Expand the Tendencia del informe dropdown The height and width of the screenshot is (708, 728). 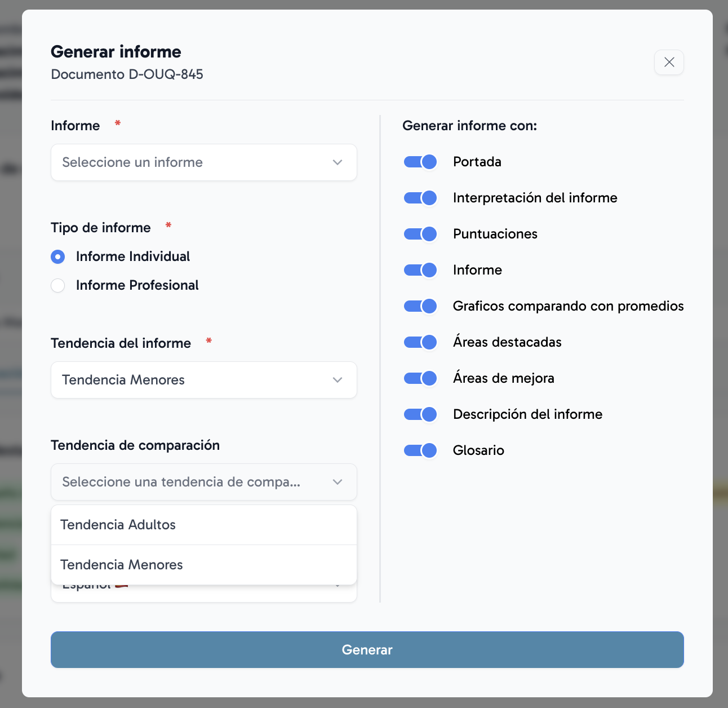click(x=203, y=380)
